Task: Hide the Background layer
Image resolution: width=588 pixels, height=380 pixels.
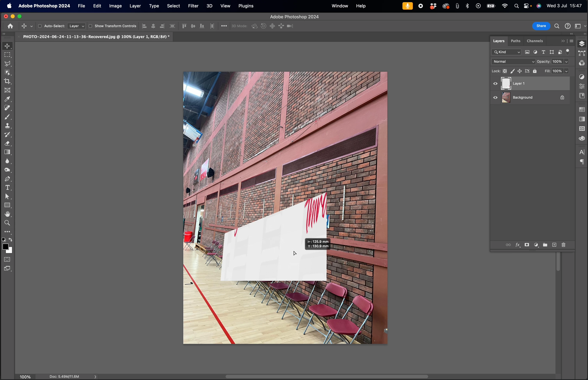Action: [495, 98]
